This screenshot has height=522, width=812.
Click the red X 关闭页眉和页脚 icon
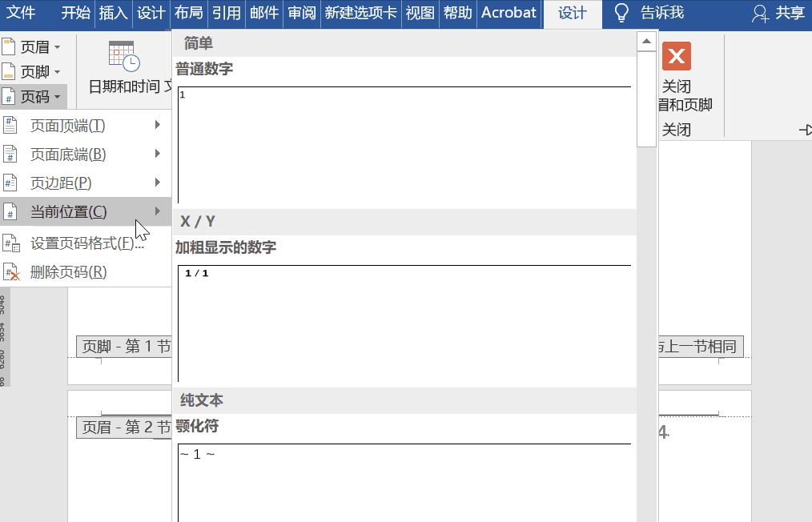click(676, 56)
